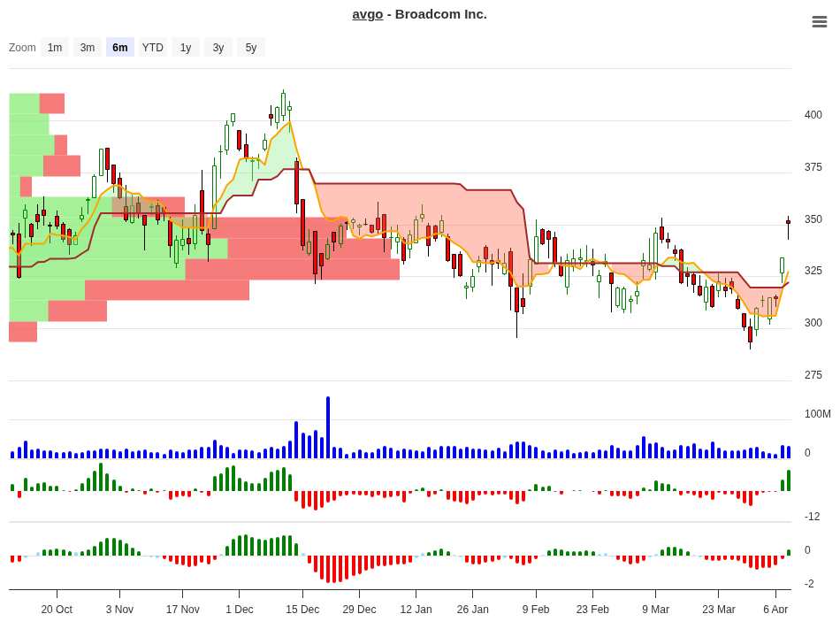Click the 9 Feb date axis label

tap(536, 609)
